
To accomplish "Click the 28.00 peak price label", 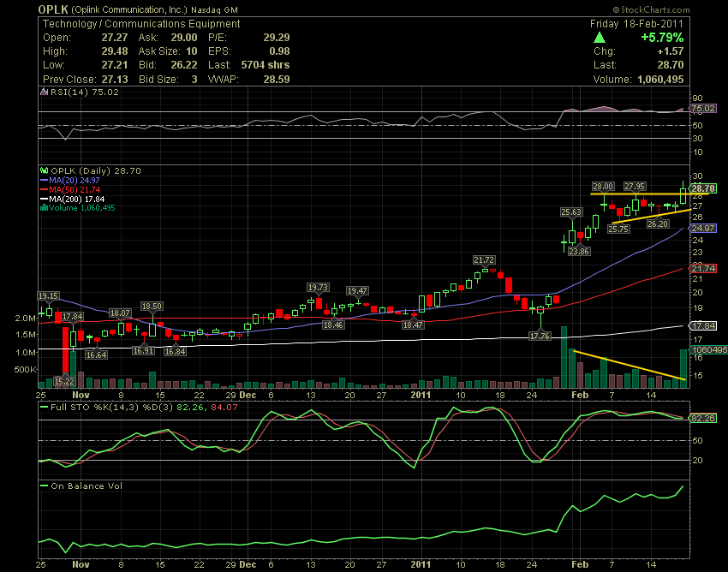I will pos(603,186).
